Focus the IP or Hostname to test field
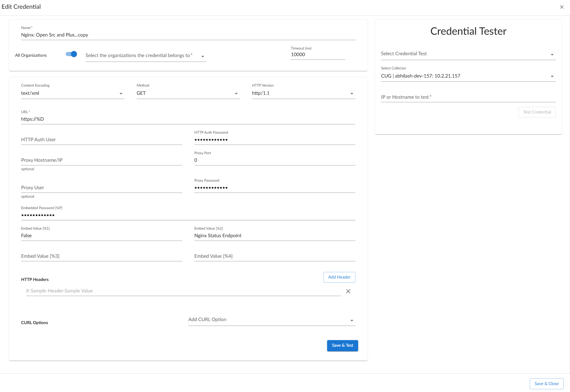The image size is (570, 392). 468,97
